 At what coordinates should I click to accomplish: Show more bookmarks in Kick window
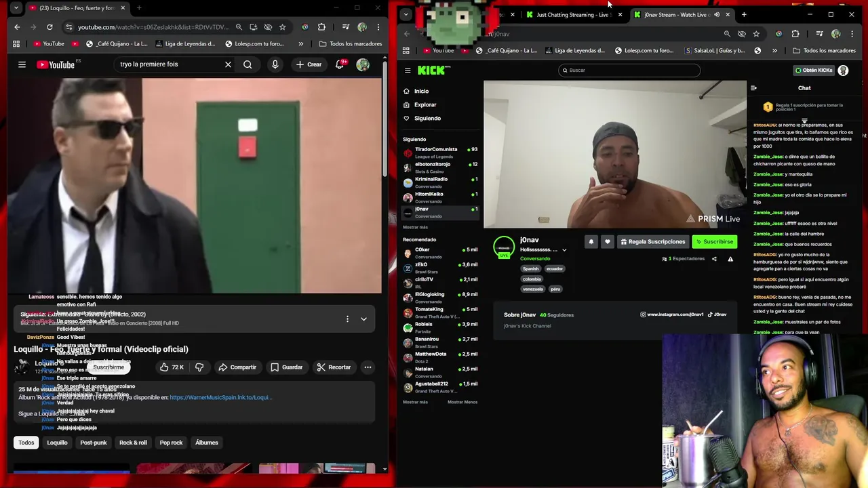[775, 50]
